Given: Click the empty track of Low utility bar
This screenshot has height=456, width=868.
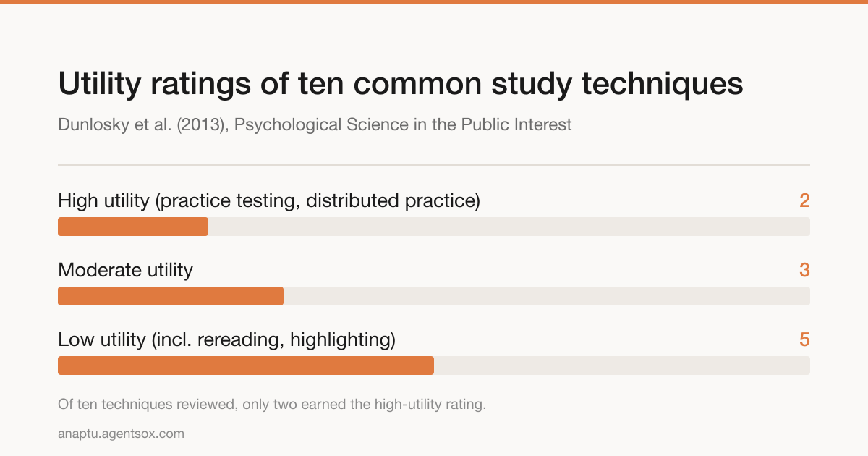Looking at the screenshot, I should pos(622,366).
